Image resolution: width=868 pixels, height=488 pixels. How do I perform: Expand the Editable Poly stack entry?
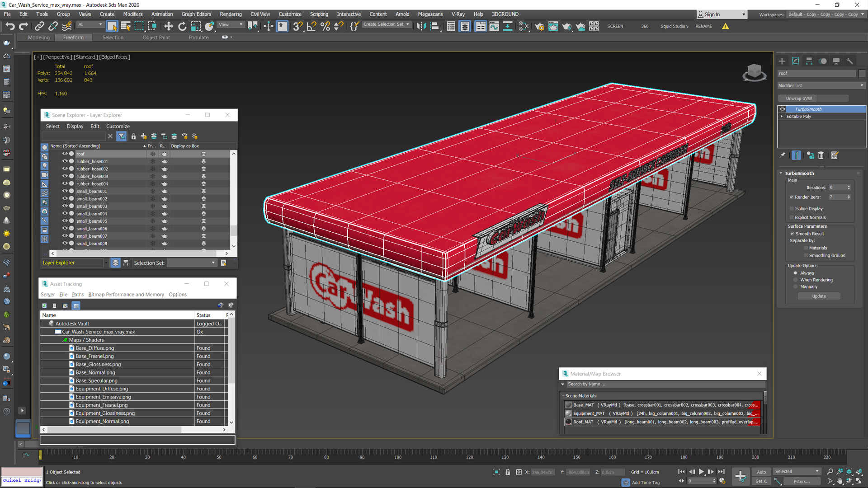pos(782,117)
